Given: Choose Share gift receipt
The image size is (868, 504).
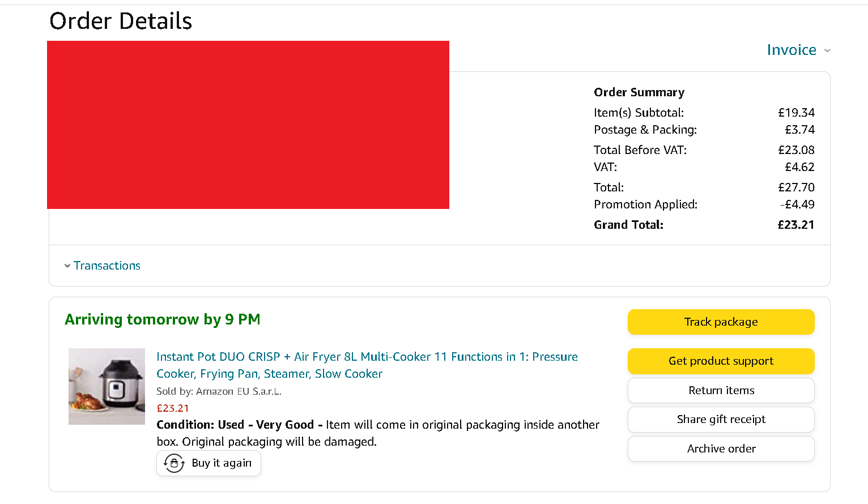Looking at the screenshot, I should coord(721,420).
